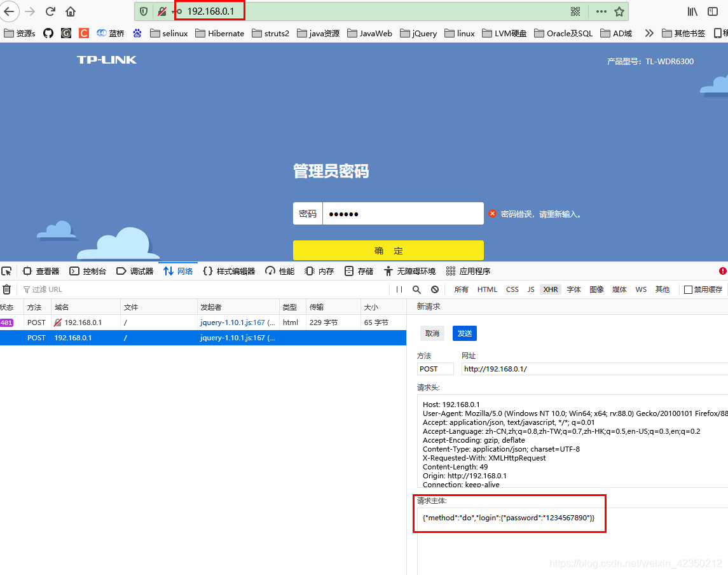Open the page actions ellipsis menu

pos(601,11)
